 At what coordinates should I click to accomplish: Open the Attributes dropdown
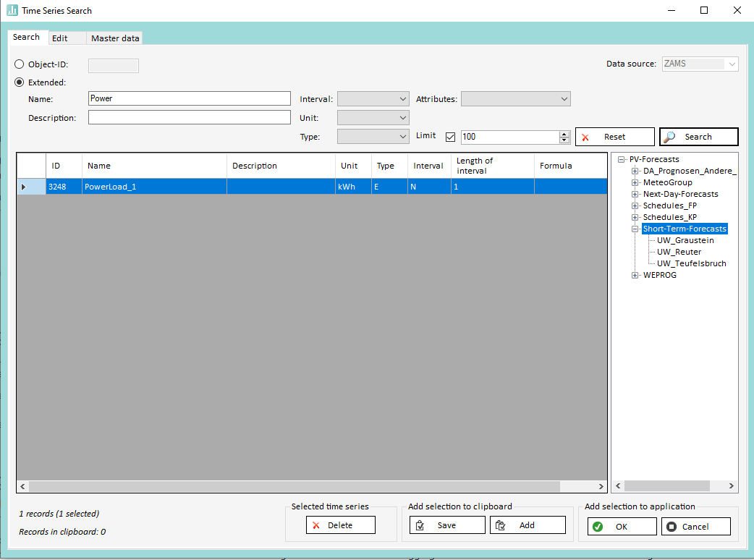click(516, 99)
